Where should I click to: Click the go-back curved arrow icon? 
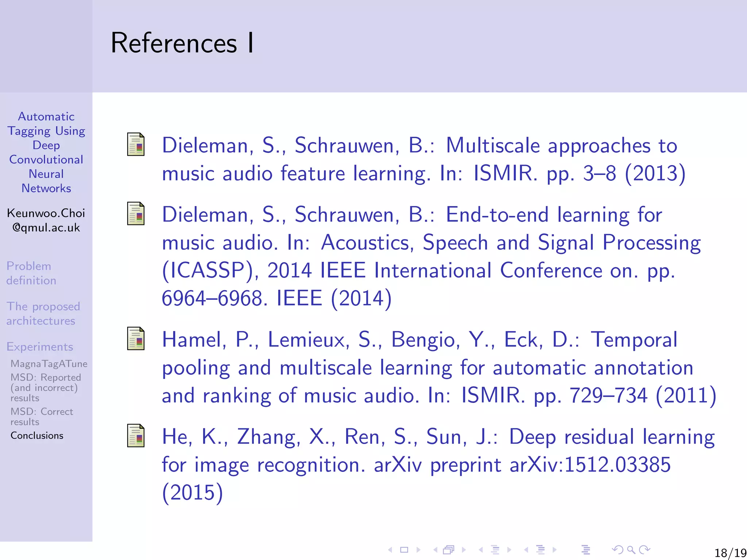pyautogui.click(x=618, y=550)
